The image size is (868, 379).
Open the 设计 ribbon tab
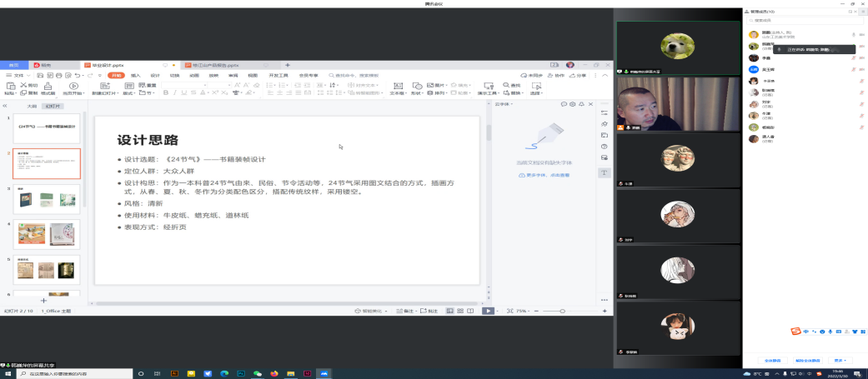[155, 75]
